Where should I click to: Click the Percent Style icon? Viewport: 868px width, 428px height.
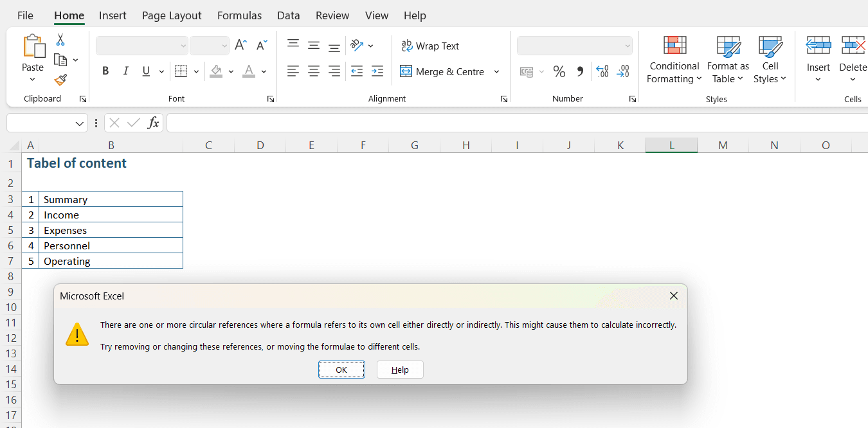click(x=559, y=72)
